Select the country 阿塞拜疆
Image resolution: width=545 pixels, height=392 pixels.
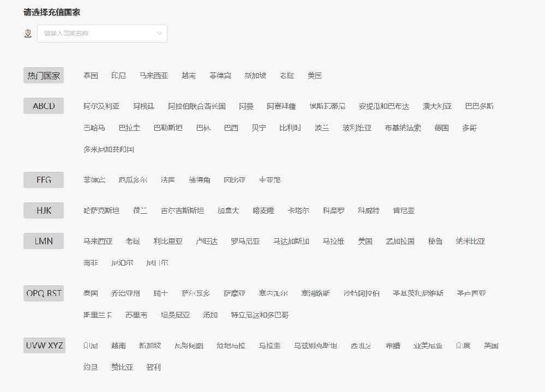[282, 106]
